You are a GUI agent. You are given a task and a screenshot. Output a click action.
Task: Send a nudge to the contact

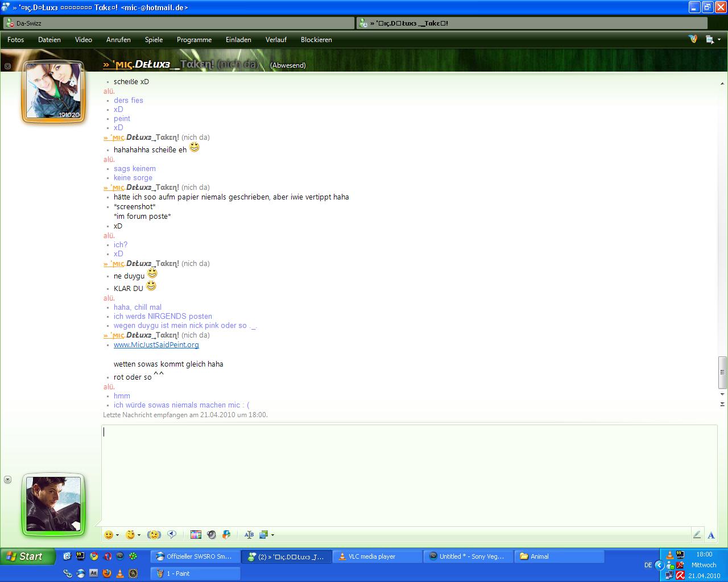[154, 535]
